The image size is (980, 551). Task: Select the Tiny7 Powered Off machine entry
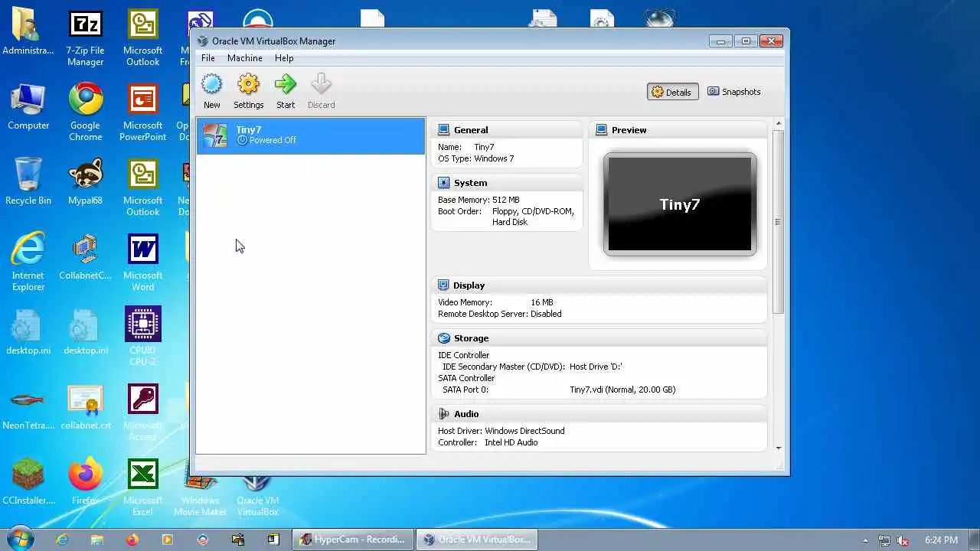(310, 135)
